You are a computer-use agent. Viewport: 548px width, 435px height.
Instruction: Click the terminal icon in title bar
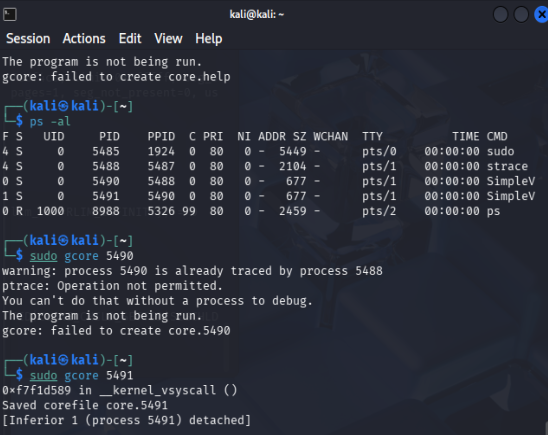point(10,15)
